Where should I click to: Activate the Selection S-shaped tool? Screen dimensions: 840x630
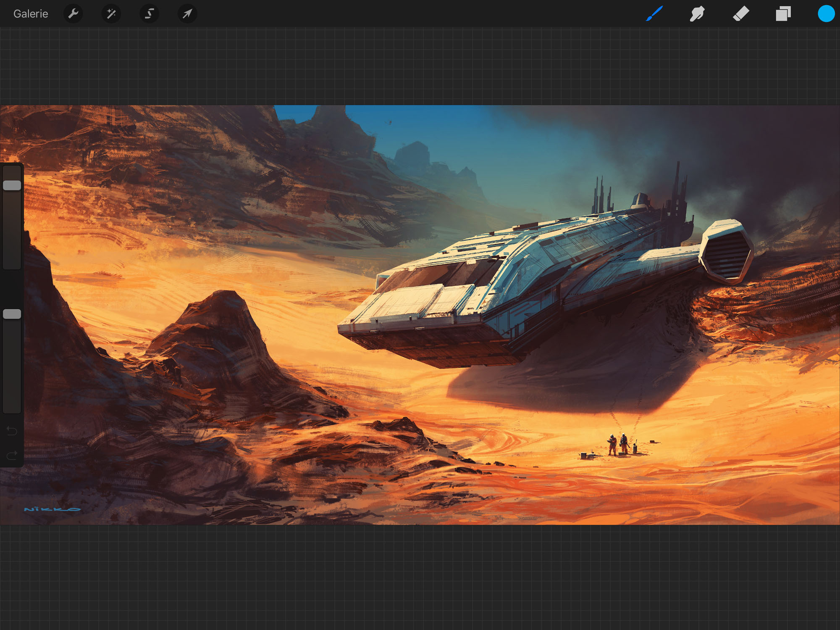pos(149,14)
